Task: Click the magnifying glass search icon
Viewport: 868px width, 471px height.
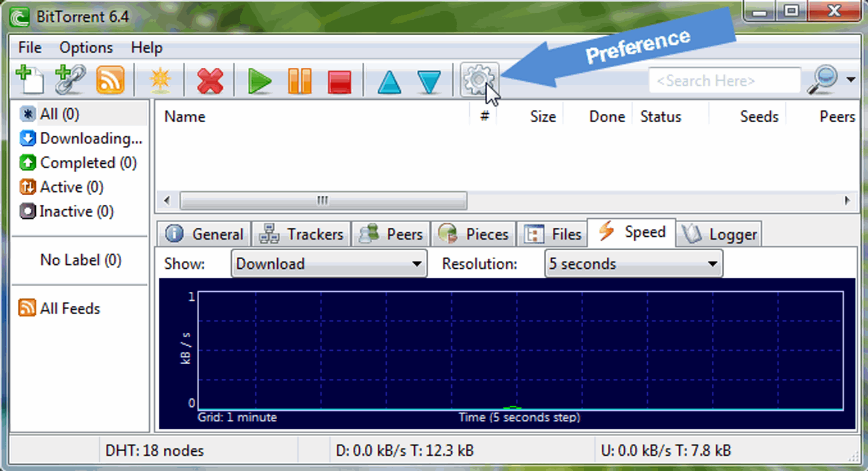Action: pos(823,81)
